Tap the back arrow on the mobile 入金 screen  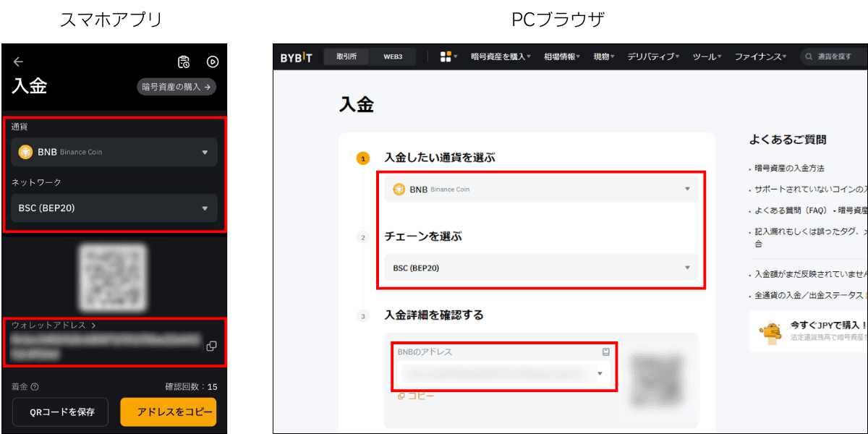[x=18, y=61]
